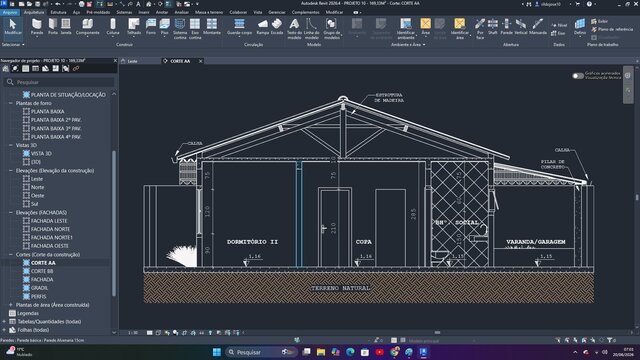Select the Guarda-corpo railing tool
The width and height of the screenshot is (640, 360).
click(239, 27)
